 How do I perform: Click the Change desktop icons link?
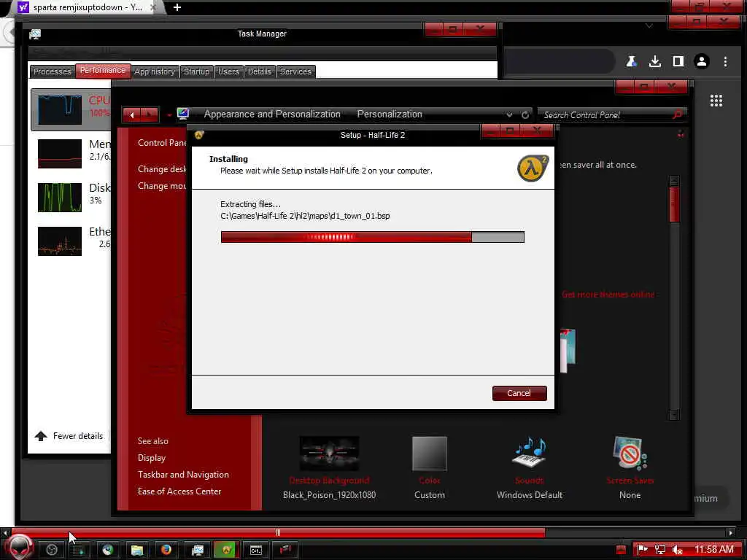pyautogui.click(x=162, y=169)
